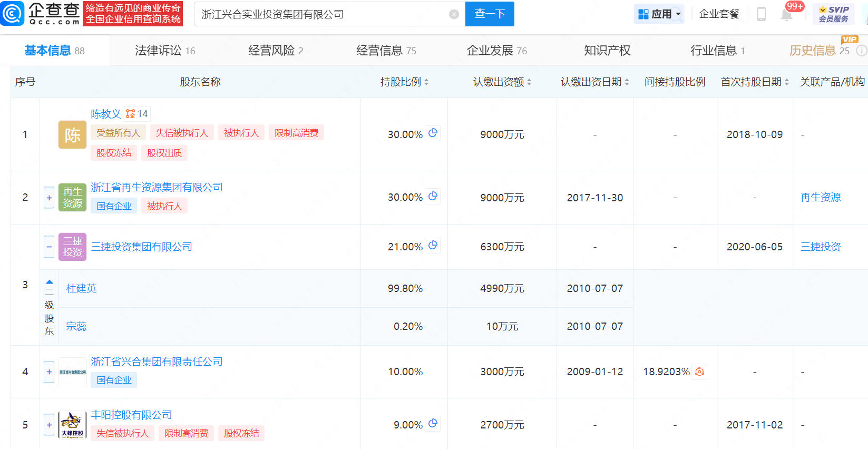View indirect holding chart for 18.9203%
The height and width of the screenshot is (449, 868).
(699, 372)
